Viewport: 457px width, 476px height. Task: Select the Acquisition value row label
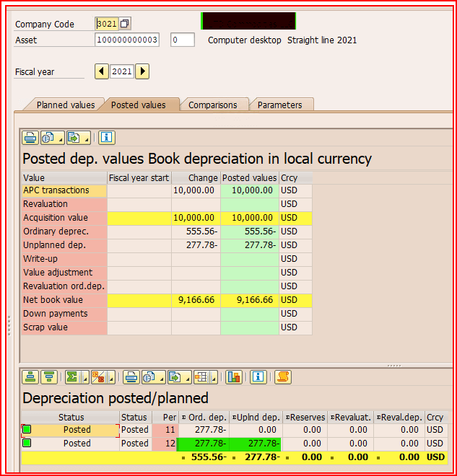coord(64,218)
